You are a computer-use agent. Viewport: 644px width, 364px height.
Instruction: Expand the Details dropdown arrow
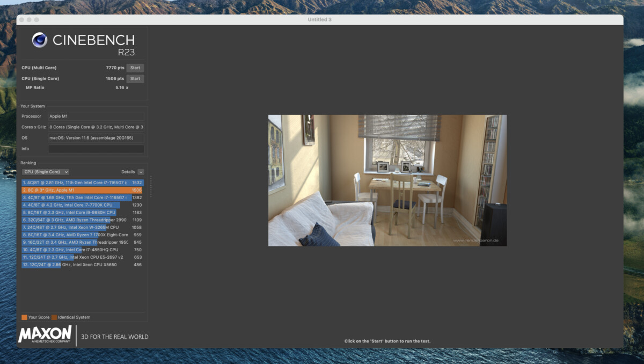141,172
